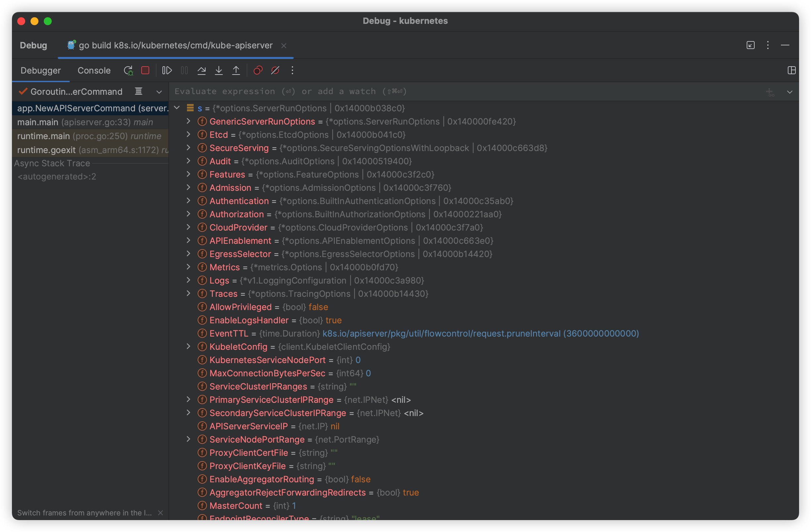Click the add watch icon
The width and height of the screenshot is (811, 532).
click(x=770, y=92)
